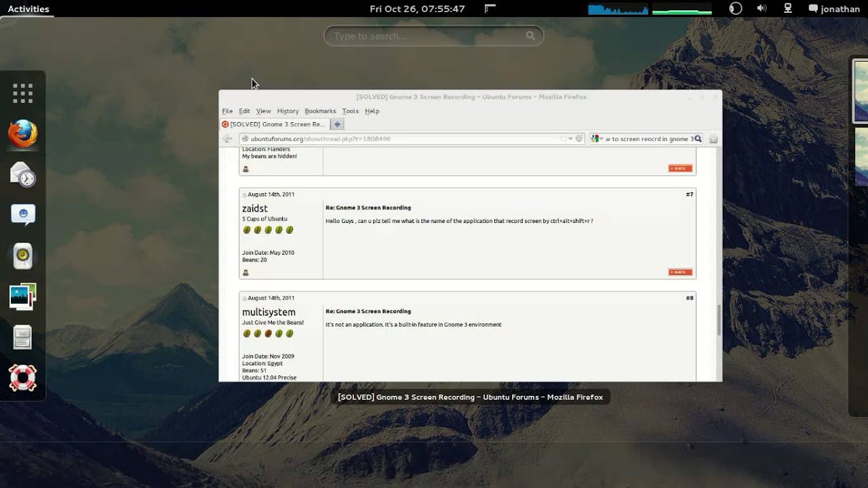Launch Firefox from the dash
Viewport: 868px width, 488px height.
point(22,134)
